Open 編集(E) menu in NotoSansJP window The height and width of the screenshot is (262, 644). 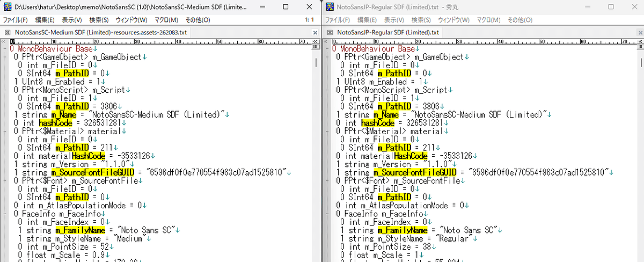(x=367, y=20)
